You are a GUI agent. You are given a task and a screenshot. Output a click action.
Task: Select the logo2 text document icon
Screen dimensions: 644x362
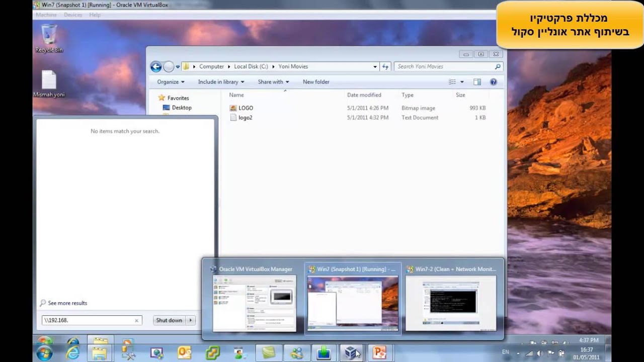233,118
